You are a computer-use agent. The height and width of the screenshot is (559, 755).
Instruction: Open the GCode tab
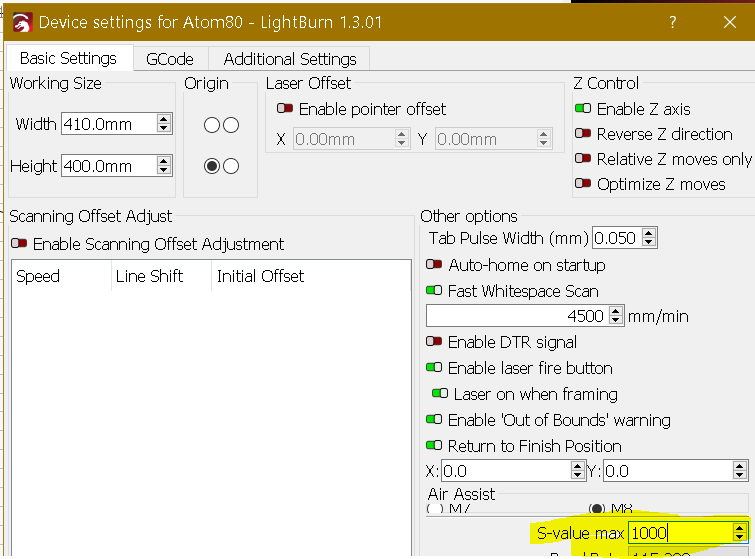coord(170,59)
